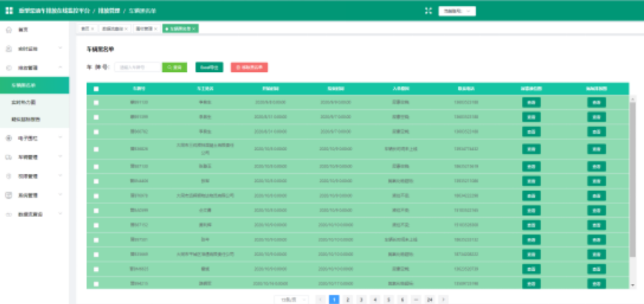The image size is (644, 304).
Task: Click the license plate number input field
Action: (137, 67)
